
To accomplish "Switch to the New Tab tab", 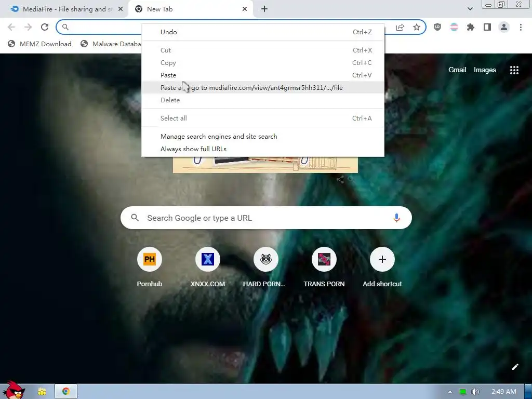I will click(191, 9).
